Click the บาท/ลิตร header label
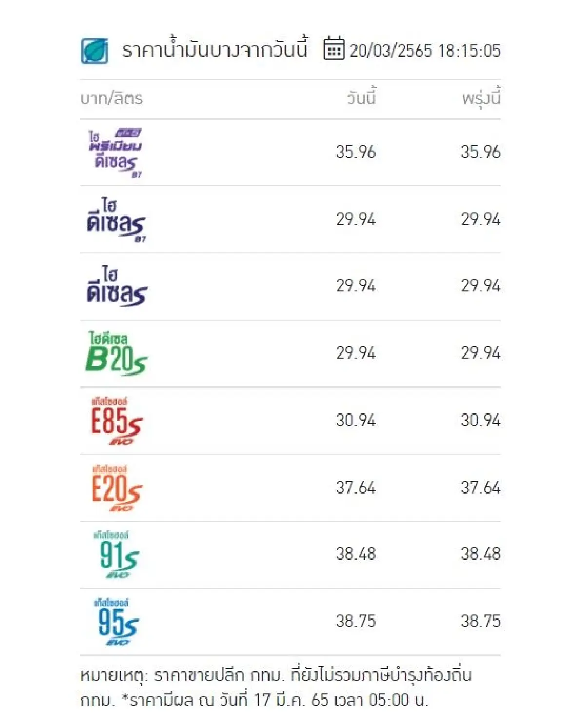Viewport: 585px width, 728px height. [x=112, y=99]
